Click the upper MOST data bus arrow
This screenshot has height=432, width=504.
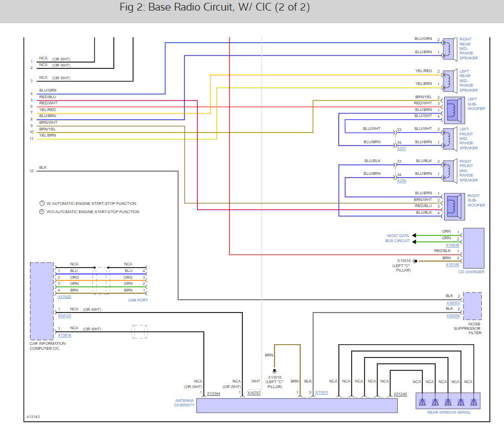(414, 235)
